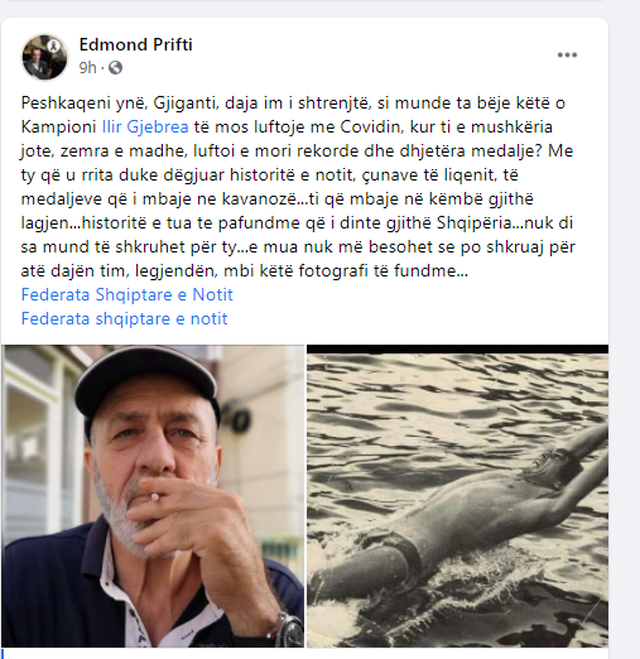
Task: Click the post text beginning Peshkaqeni ynë
Action: (298, 187)
